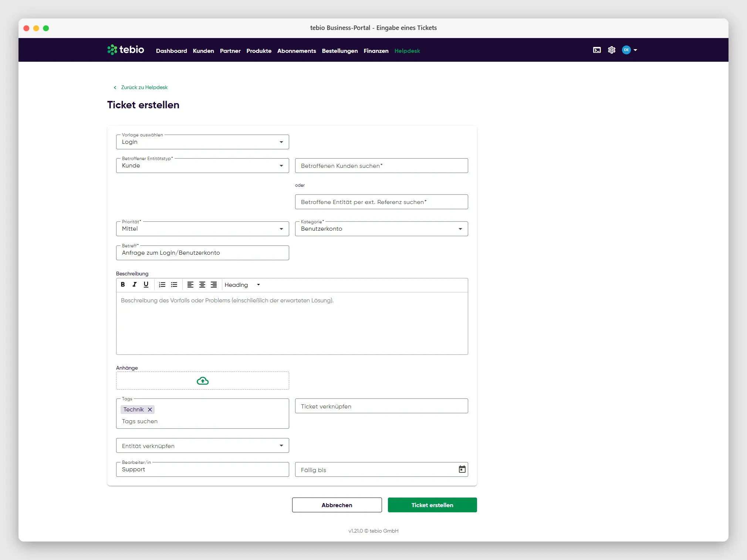Click the Bearbeiter/in Support field
747x560 pixels.
[203, 469]
